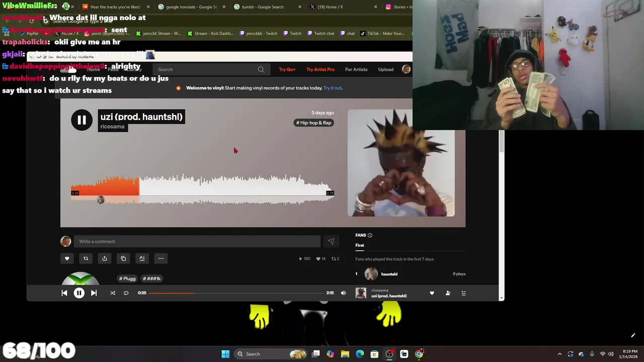
Task: Skip to the next track in the bottom player
Action: coord(94,293)
